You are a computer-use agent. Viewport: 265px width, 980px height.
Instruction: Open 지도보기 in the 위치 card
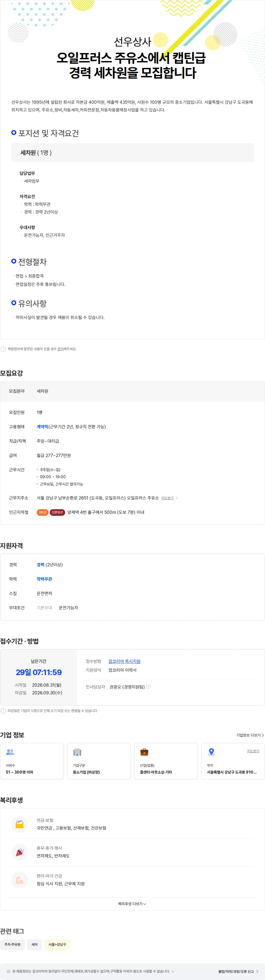[x=253, y=751]
